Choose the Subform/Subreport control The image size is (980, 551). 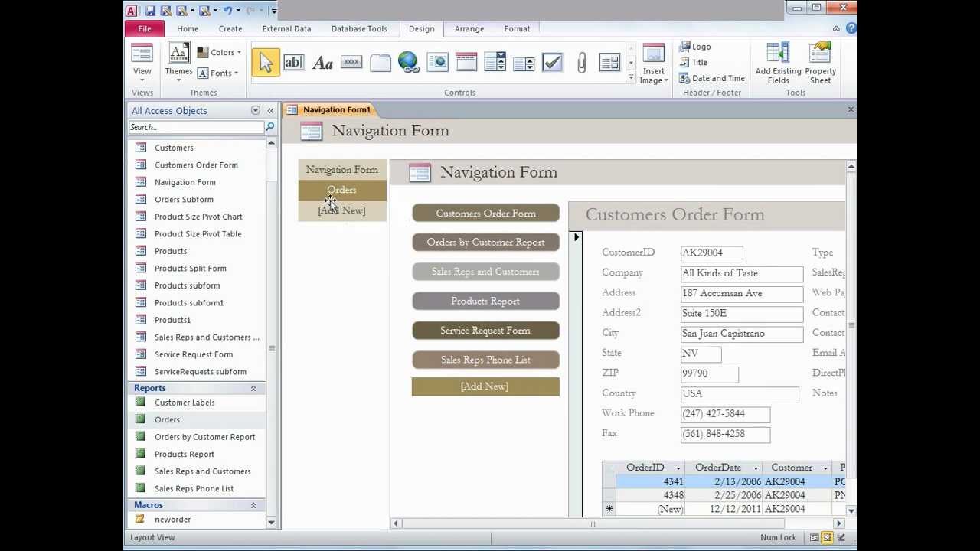click(x=610, y=63)
